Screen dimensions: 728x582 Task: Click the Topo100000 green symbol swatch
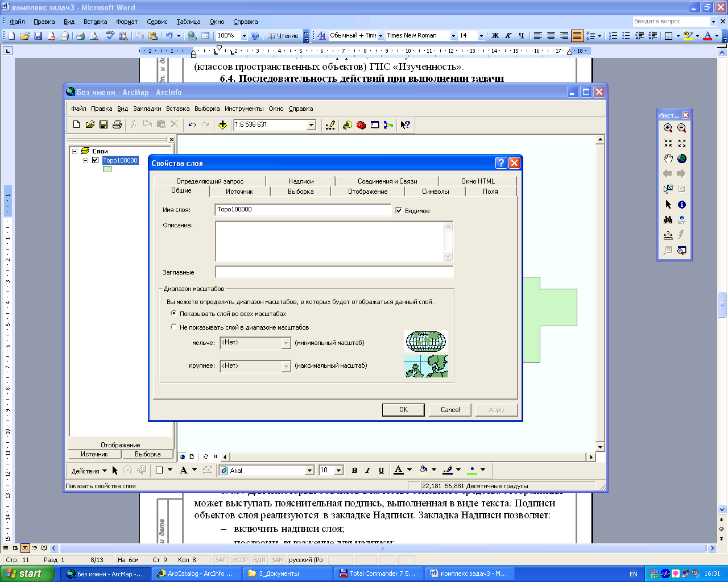point(107,169)
